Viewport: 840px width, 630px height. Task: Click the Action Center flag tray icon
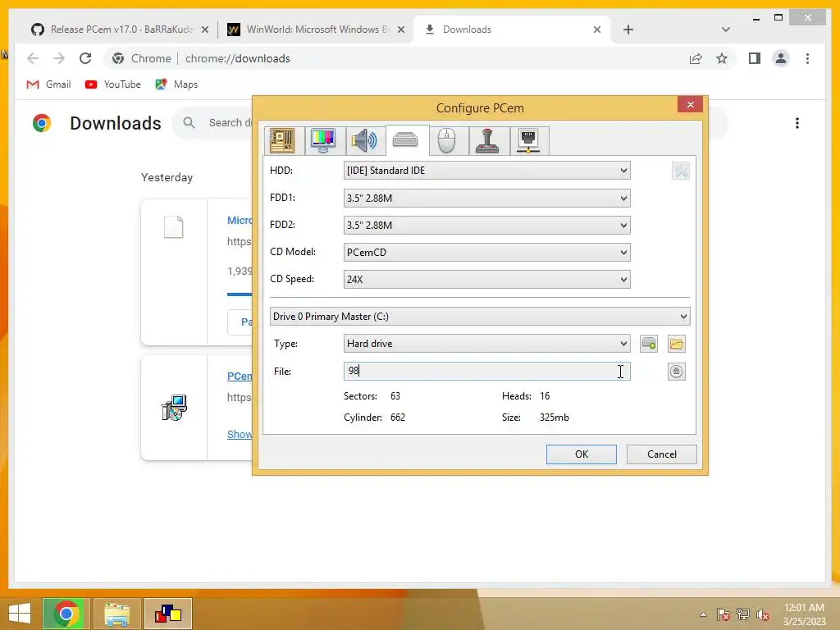pyautogui.click(x=724, y=614)
